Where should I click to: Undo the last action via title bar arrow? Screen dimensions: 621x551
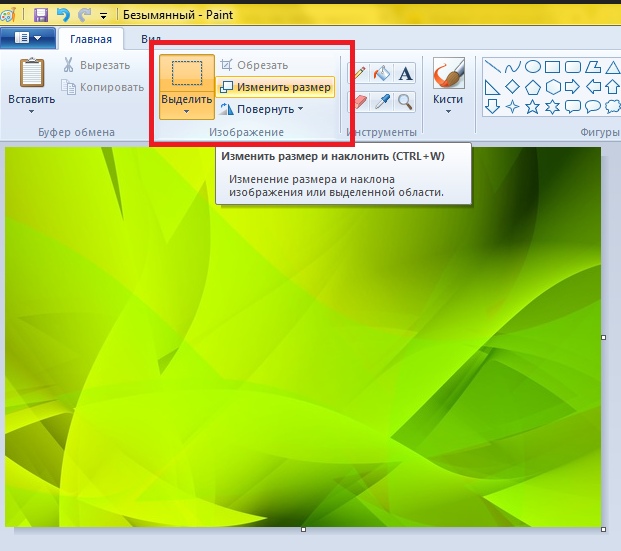tap(63, 15)
